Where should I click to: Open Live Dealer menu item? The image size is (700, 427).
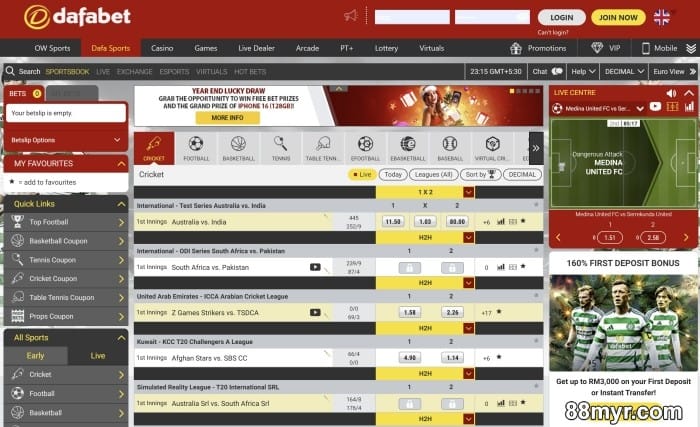pos(256,48)
